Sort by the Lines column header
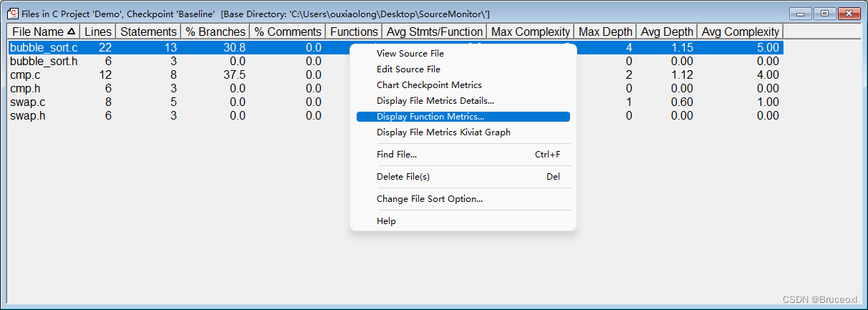The image size is (868, 310). (x=97, y=32)
